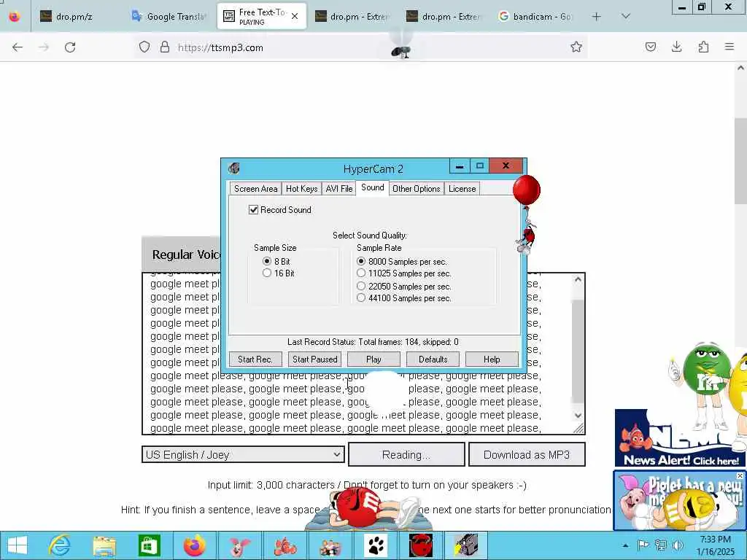Close Piglet ad with X
Image resolution: width=747 pixels, height=560 pixels.
[x=740, y=475]
